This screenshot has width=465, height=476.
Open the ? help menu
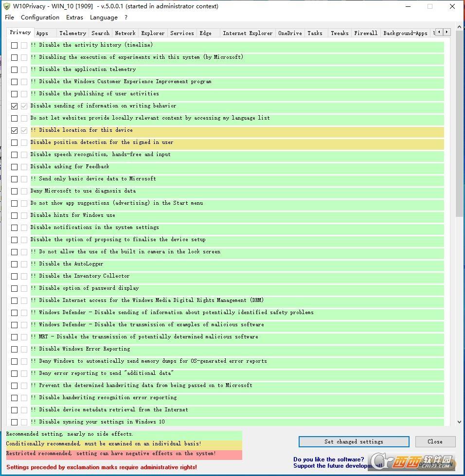click(x=126, y=18)
